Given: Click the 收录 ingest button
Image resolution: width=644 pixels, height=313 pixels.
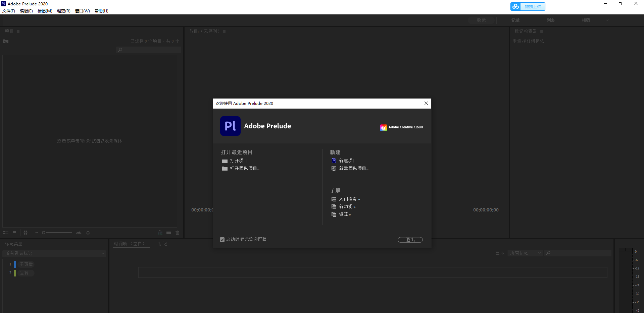Looking at the screenshot, I should pyautogui.click(x=482, y=20).
